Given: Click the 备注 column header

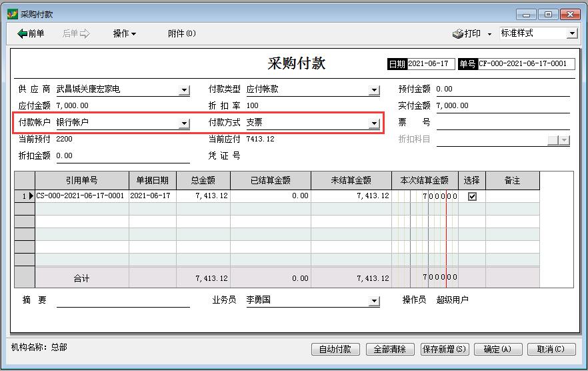Looking at the screenshot, I should click(512, 181).
